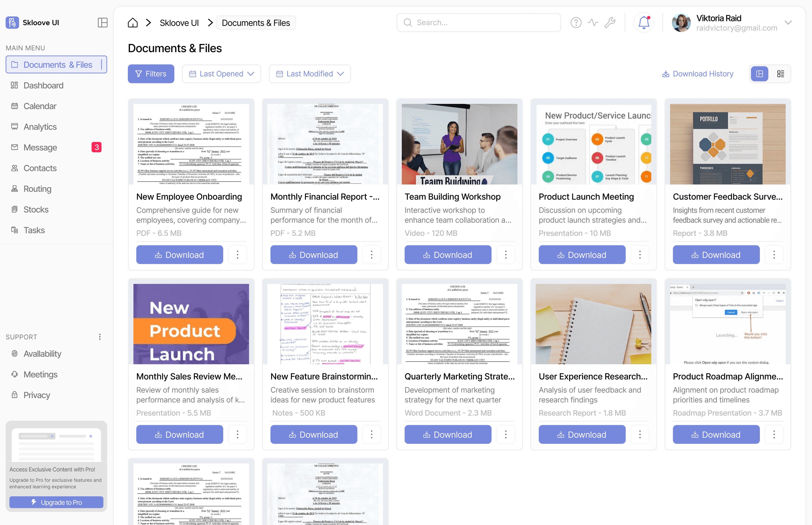
Task: Open the Download History link
Action: click(x=697, y=74)
